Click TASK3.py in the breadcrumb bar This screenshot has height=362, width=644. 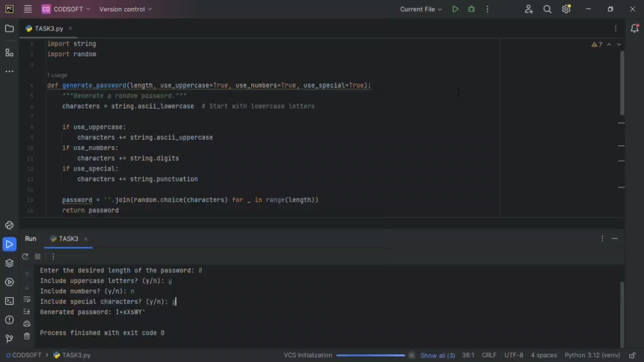pos(72,355)
